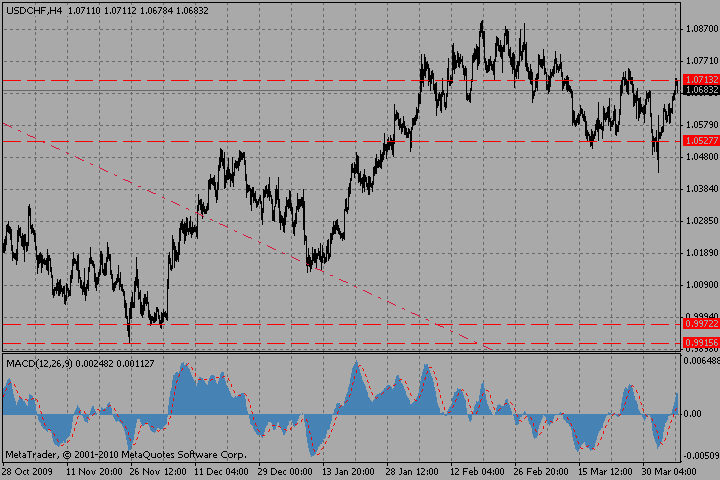This screenshot has width=720, height=480.
Task: Click the 30 Mar 04:00 date label
Action: coord(669,472)
